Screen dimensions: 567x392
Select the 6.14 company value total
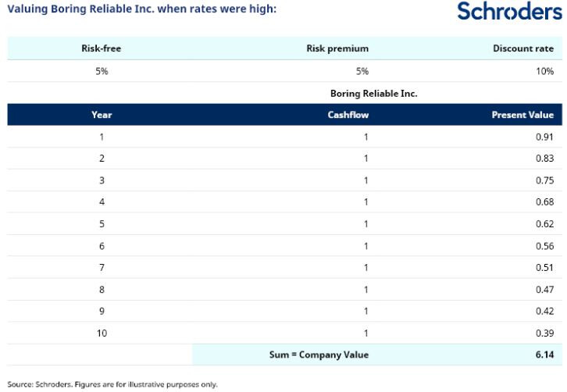(x=545, y=355)
